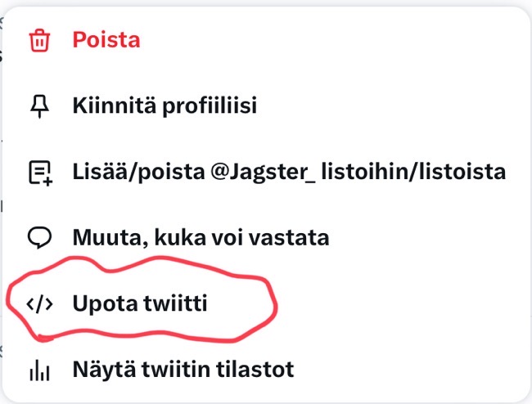
Task: Click the embed code brackets icon
Action: point(38,304)
